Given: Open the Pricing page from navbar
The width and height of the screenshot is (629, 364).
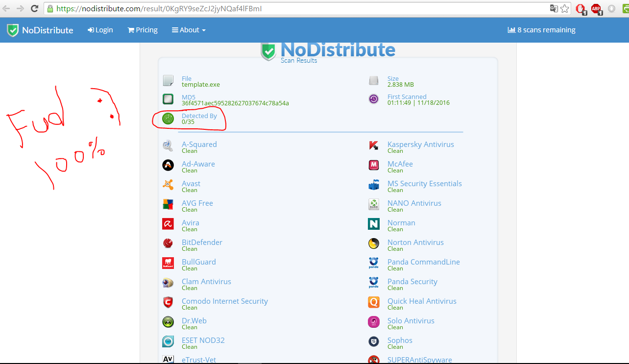Looking at the screenshot, I should tap(143, 30).
